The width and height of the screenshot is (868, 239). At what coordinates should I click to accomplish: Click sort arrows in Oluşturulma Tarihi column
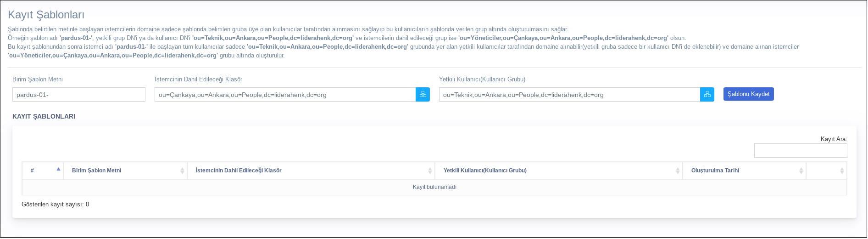[x=801, y=171]
